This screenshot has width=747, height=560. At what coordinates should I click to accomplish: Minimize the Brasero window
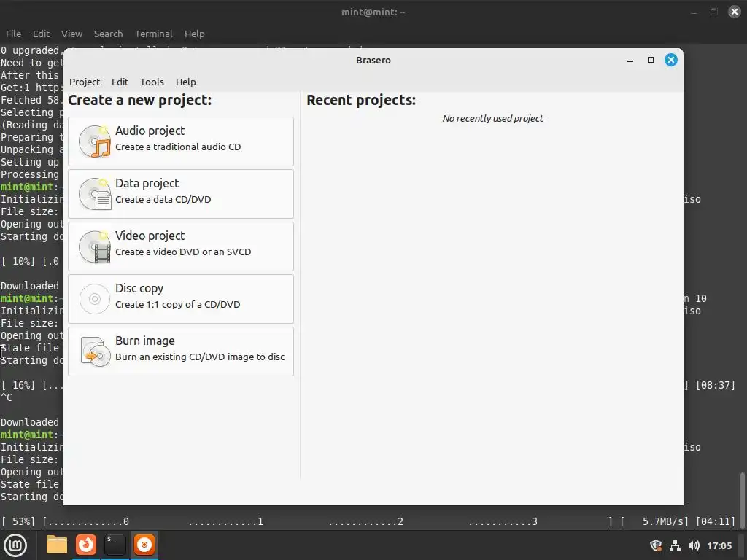630,61
